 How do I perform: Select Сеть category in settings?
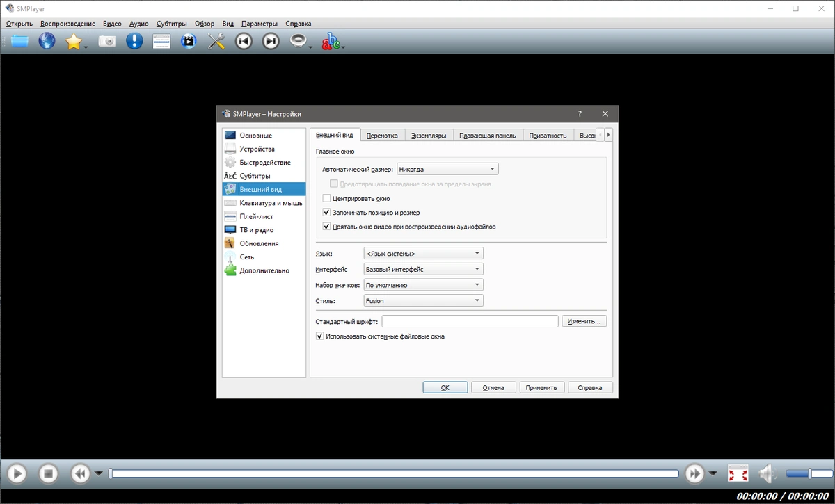pos(264,257)
